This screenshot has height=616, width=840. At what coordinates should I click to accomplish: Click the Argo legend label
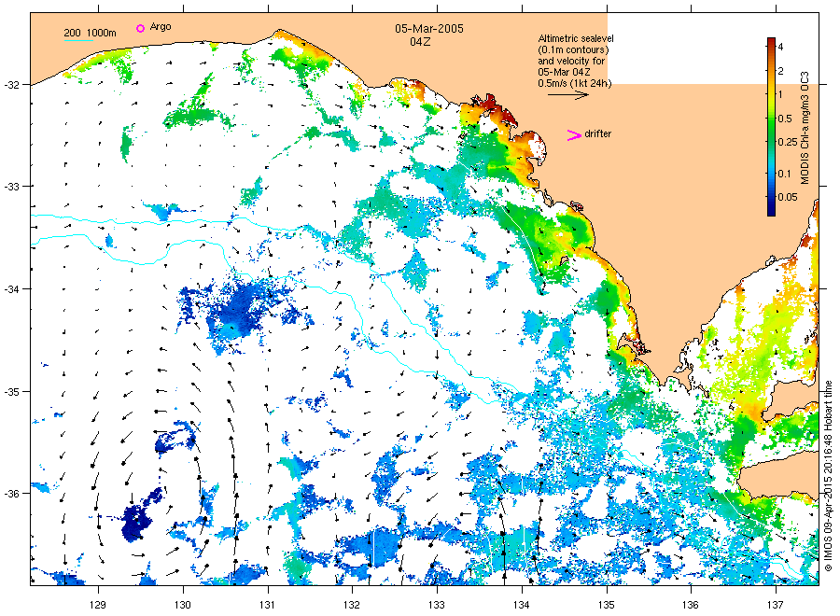[x=161, y=27]
